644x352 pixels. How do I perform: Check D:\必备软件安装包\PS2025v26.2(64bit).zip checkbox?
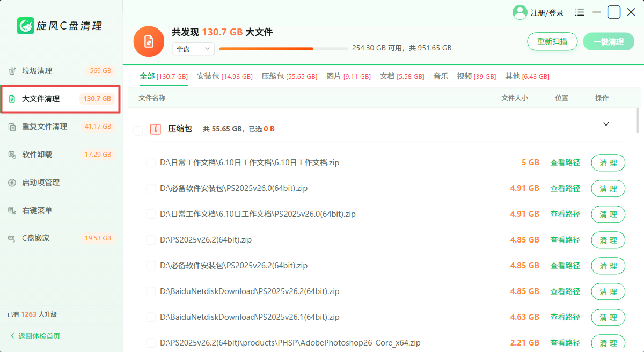[151, 266]
